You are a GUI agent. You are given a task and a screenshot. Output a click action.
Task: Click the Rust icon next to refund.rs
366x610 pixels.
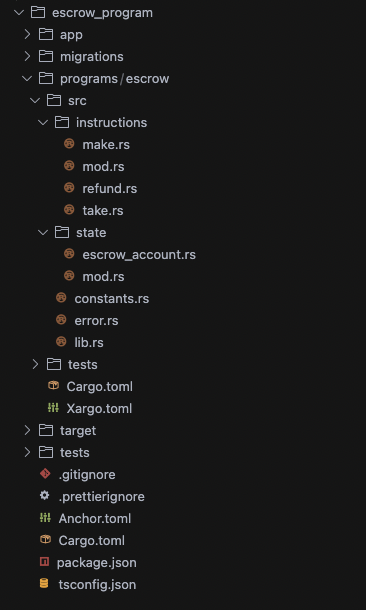click(x=69, y=188)
